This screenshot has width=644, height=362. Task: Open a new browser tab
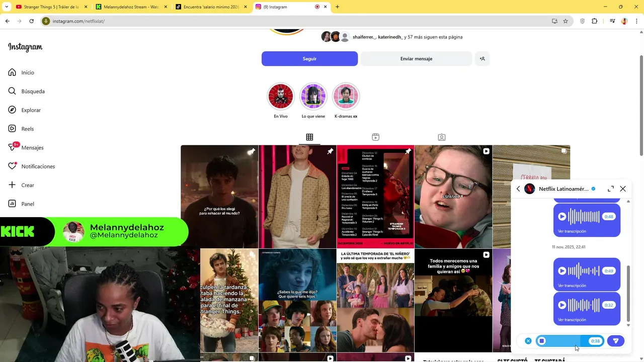click(337, 7)
